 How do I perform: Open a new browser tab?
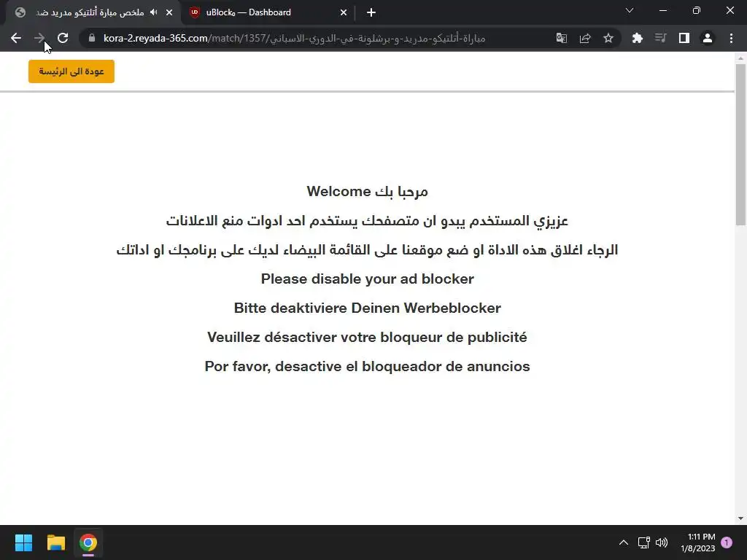point(371,12)
